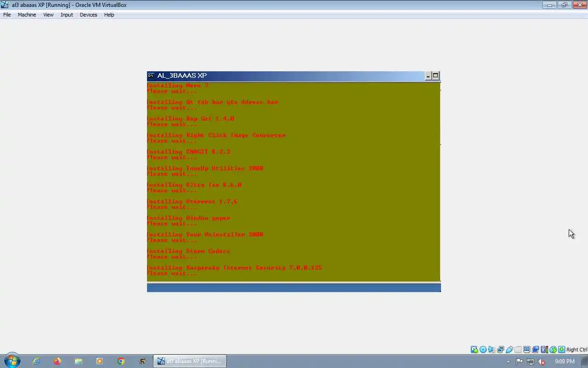Click the VirtualBox icon in the title bar
This screenshot has width=588, height=368.
(x=5, y=5)
